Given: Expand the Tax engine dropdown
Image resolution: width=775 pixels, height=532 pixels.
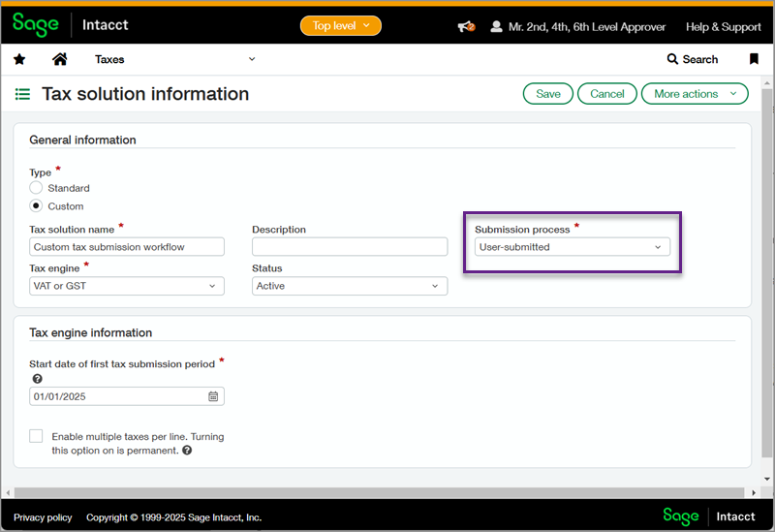Looking at the screenshot, I should point(127,286).
